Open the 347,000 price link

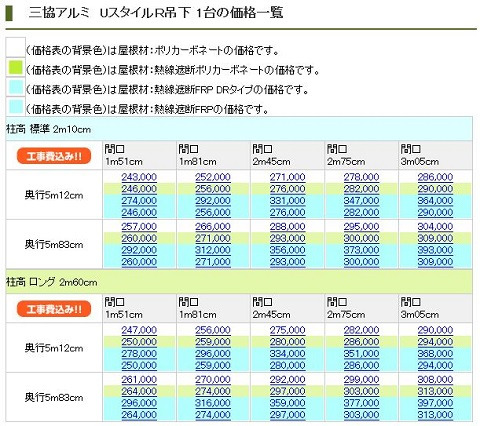[x=361, y=201]
